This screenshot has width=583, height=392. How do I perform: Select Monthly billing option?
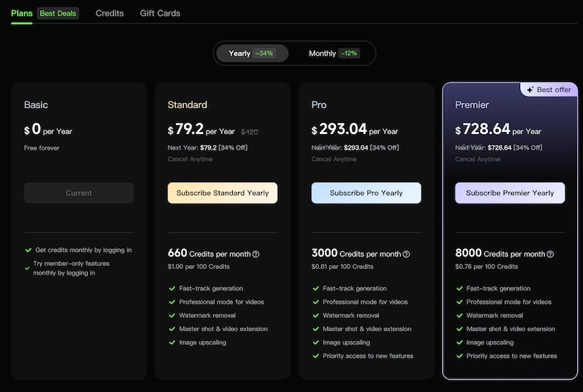pyautogui.click(x=334, y=53)
